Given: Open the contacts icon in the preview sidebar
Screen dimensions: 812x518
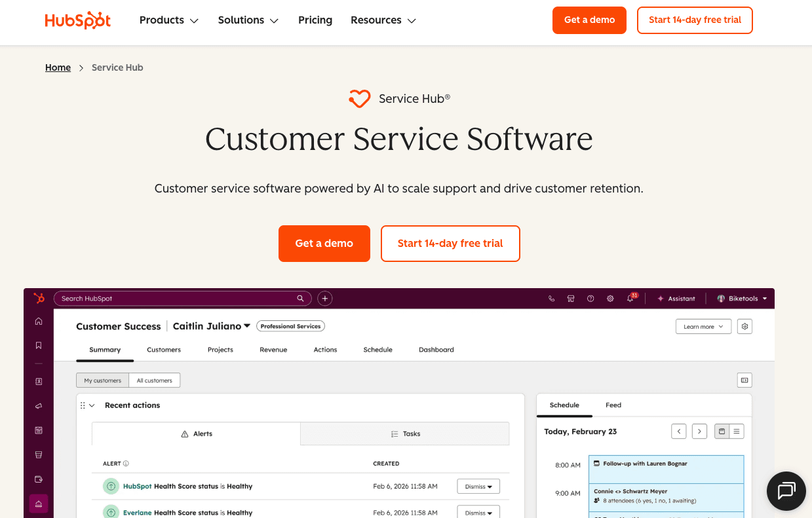Looking at the screenshot, I should click(x=39, y=381).
